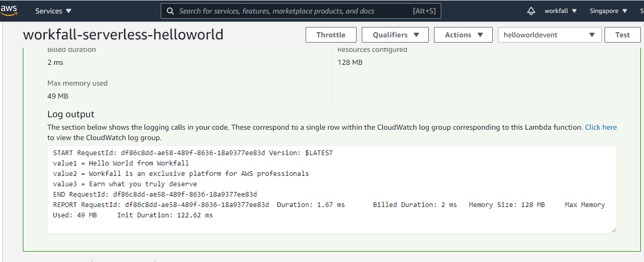Screen dimensions: 644x262
Task: Open the helloworldevent test event selector
Action: [549, 35]
